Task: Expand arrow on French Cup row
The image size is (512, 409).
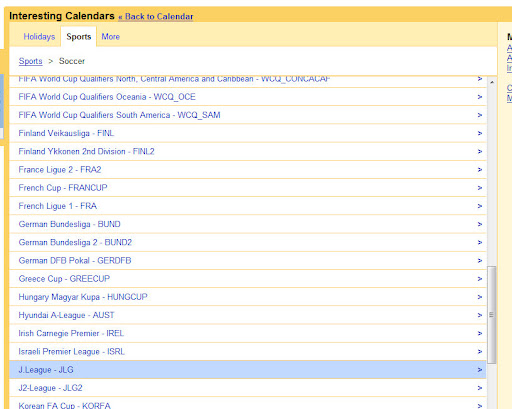Action: [480, 188]
